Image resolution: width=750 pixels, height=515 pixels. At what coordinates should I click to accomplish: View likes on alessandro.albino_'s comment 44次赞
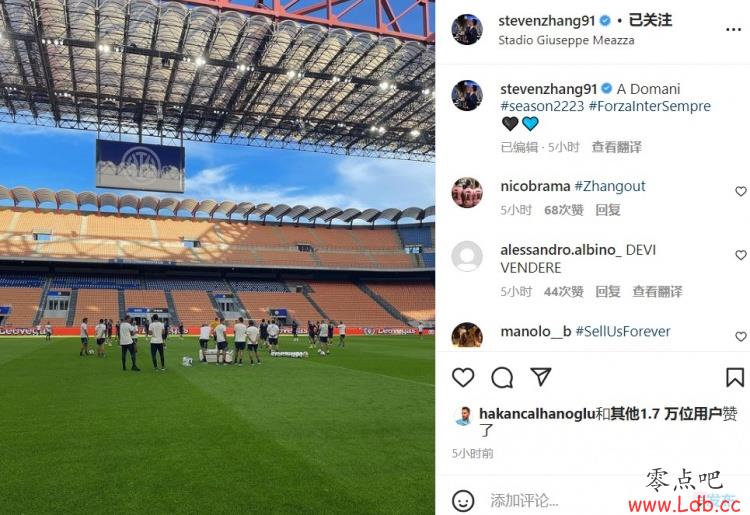pos(563,292)
